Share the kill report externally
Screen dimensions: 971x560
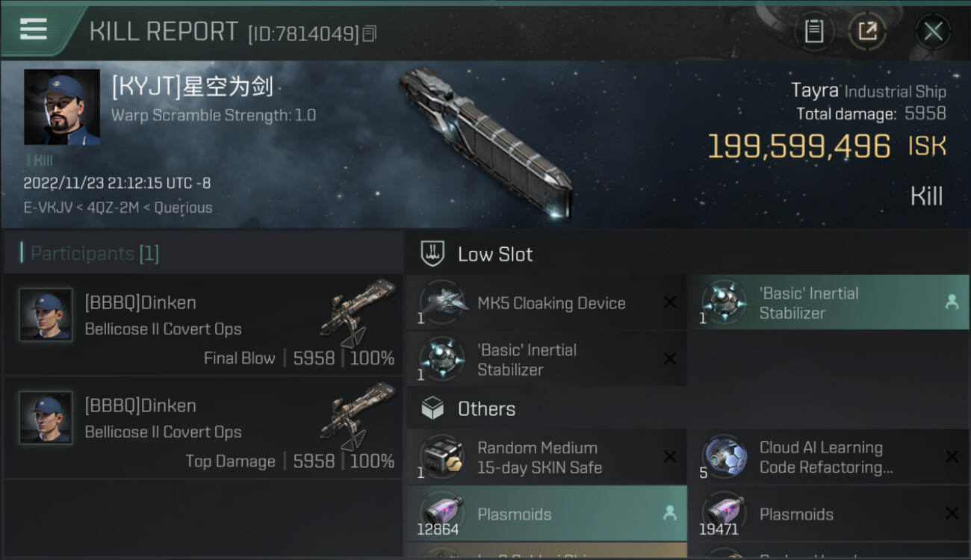(867, 31)
